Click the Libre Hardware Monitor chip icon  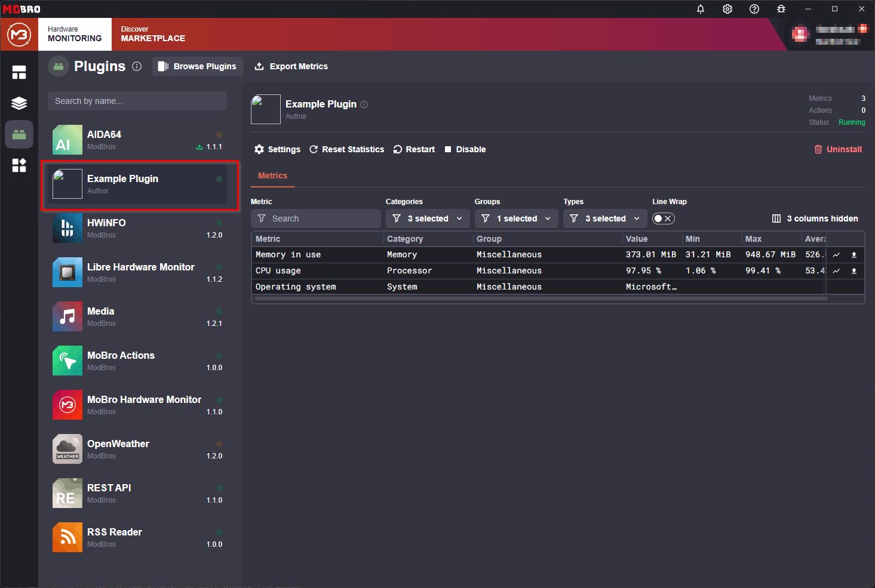click(x=67, y=272)
